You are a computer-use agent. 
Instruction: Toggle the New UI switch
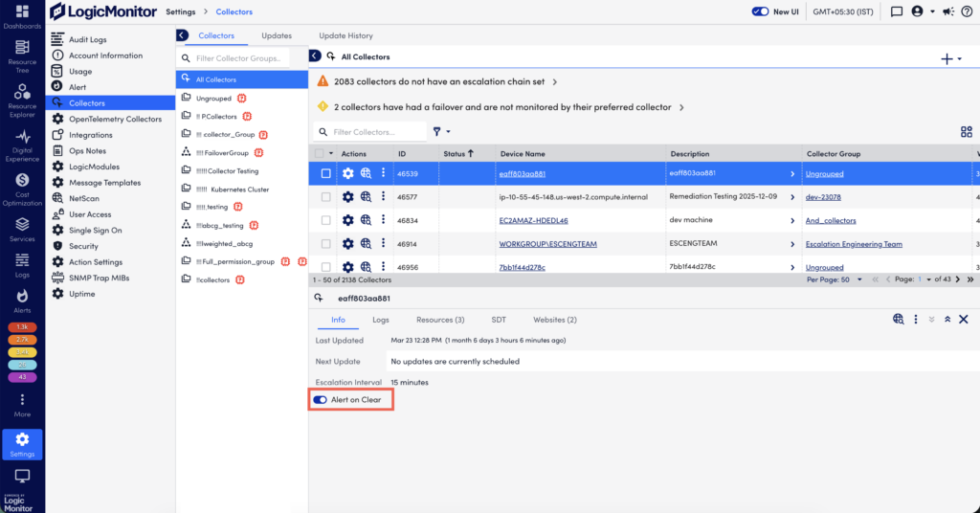click(760, 11)
